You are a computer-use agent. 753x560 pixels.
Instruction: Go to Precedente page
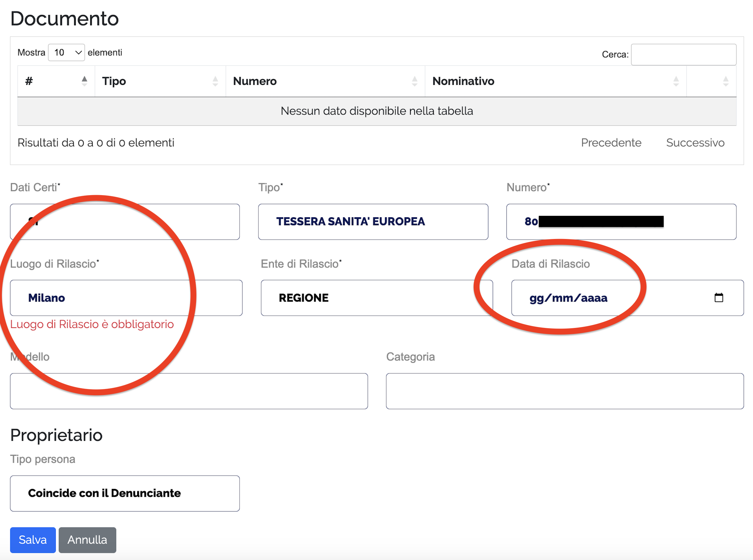(611, 143)
